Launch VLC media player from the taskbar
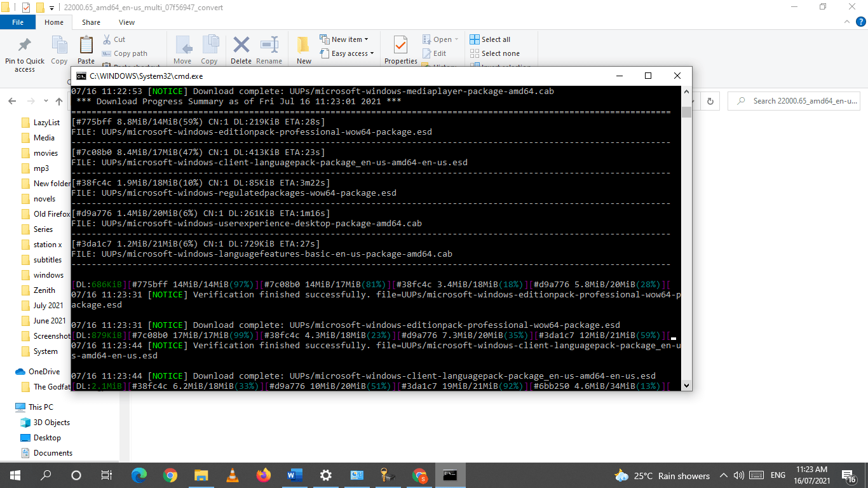The height and width of the screenshot is (488, 868). 233,475
